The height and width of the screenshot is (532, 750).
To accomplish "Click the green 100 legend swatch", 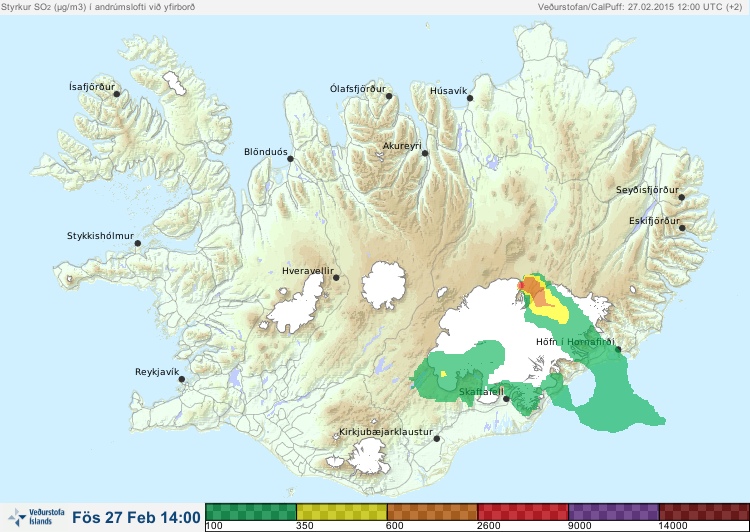I will click(251, 512).
